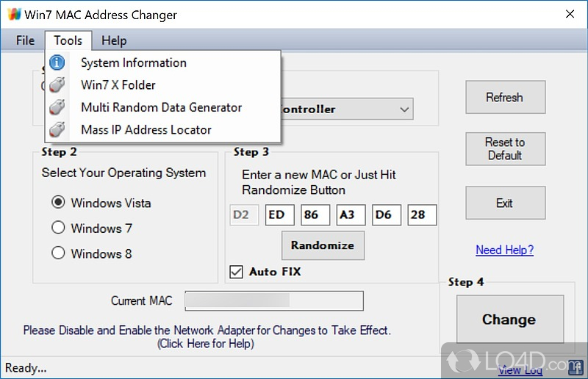This screenshot has height=379, width=588.
Task: Click the MAC field containing ED
Action: point(280,214)
